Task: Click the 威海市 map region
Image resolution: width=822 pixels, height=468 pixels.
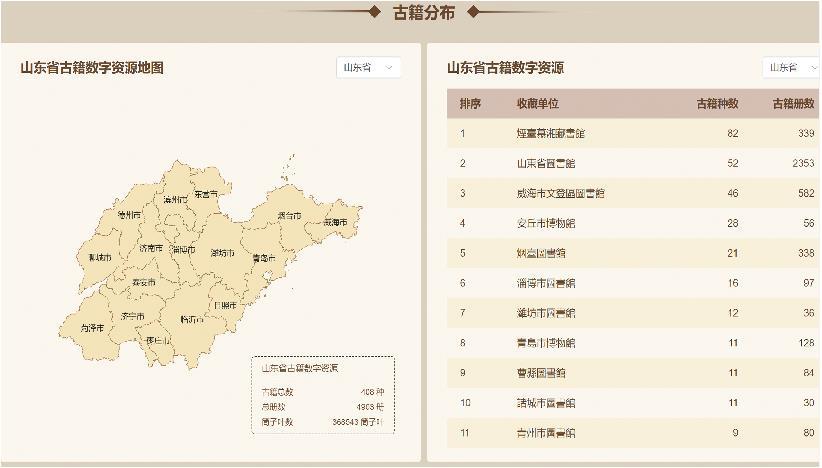Action: (336, 222)
